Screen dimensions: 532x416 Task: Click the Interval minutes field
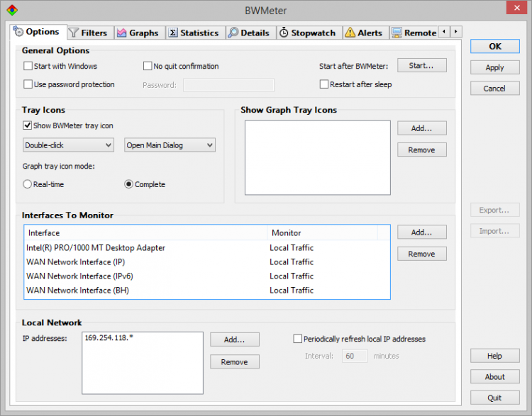(x=355, y=356)
